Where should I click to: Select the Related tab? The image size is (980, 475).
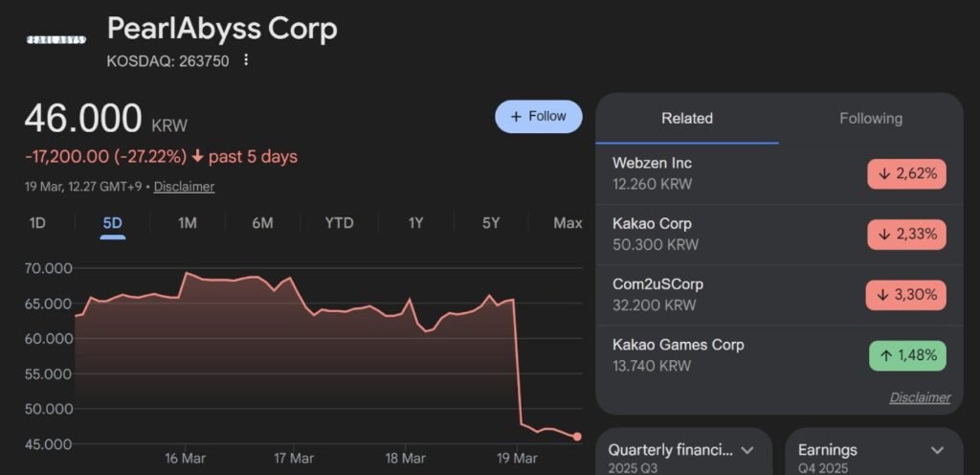point(687,119)
